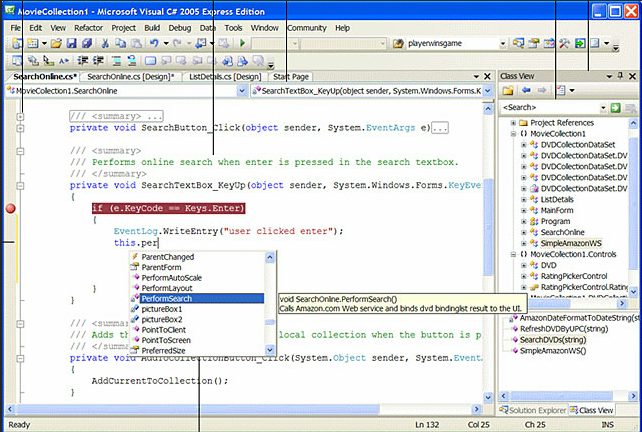Open the playerwinsgame find combo dropdown arrow
Screen dimensions: 642x432
[502, 43]
